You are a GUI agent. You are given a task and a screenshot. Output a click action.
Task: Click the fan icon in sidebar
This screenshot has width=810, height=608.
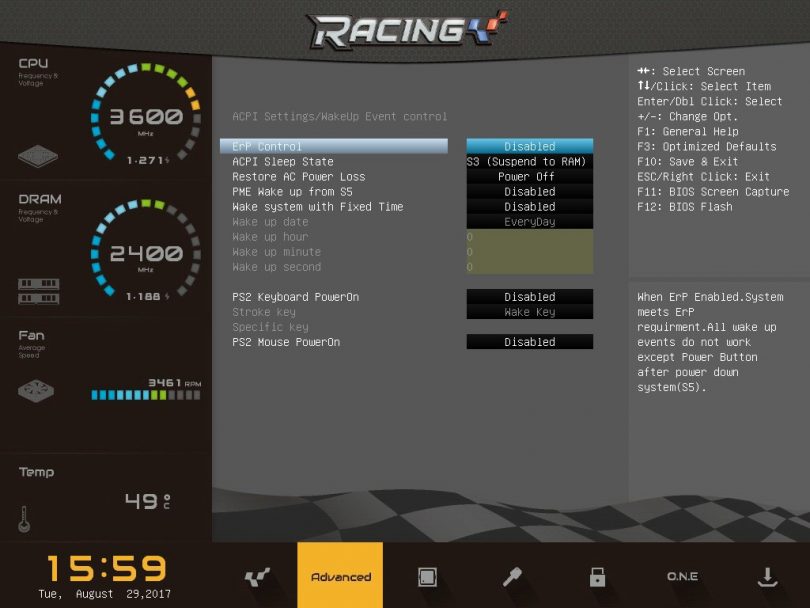tap(38, 391)
